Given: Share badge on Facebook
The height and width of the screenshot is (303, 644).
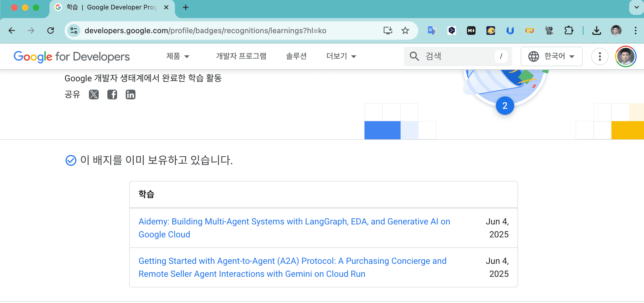Looking at the screenshot, I should pyautogui.click(x=112, y=95).
